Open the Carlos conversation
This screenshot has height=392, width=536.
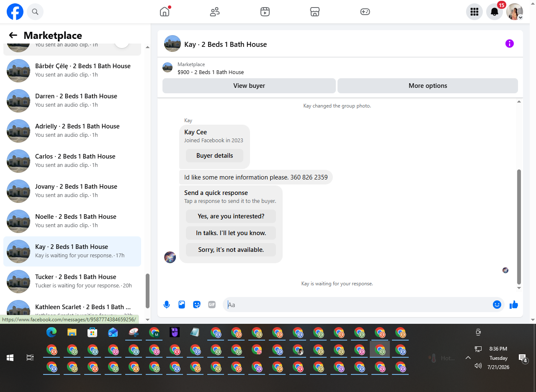[x=72, y=161]
